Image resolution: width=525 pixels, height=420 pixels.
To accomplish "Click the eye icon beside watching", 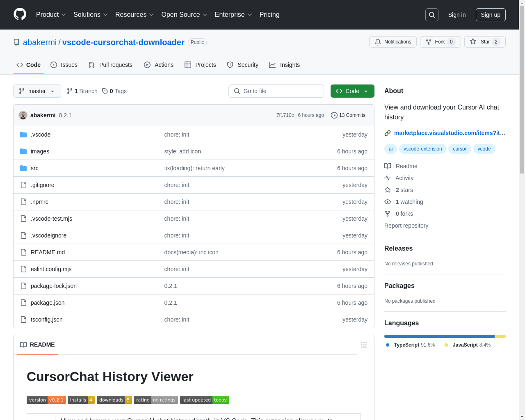I will coord(388,202).
